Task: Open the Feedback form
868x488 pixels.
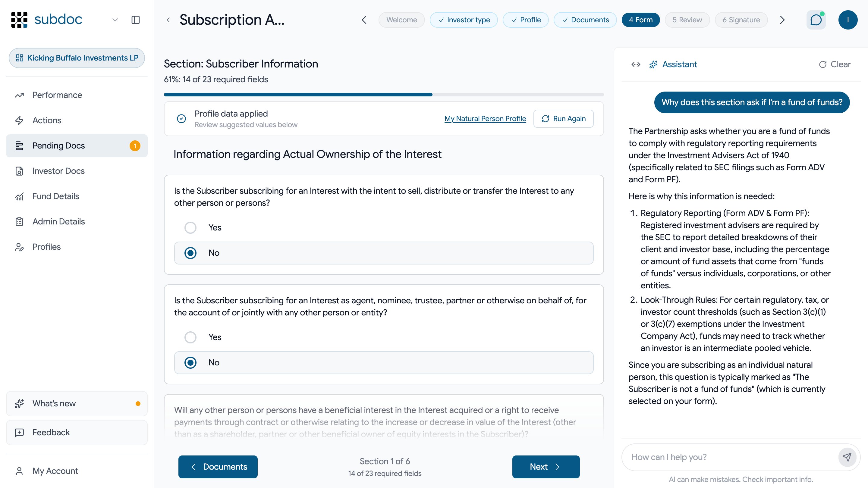Action: pyautogui.click(x=77, y=433)
